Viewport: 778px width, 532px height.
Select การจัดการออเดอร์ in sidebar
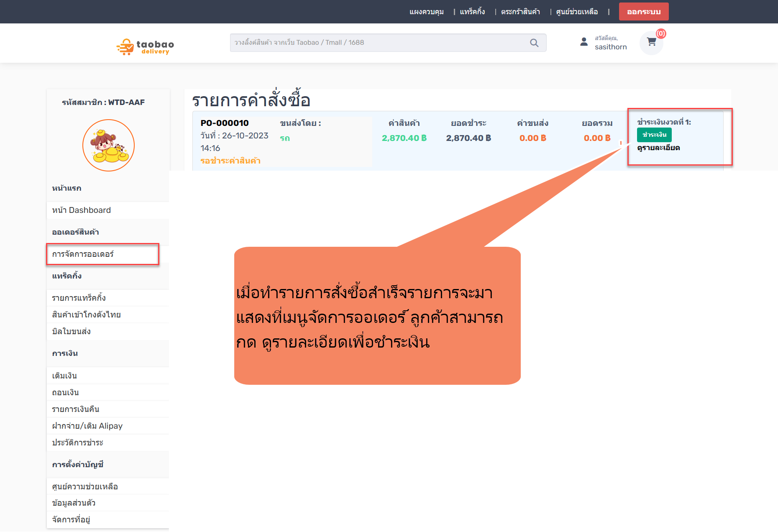tap(83, 254)
